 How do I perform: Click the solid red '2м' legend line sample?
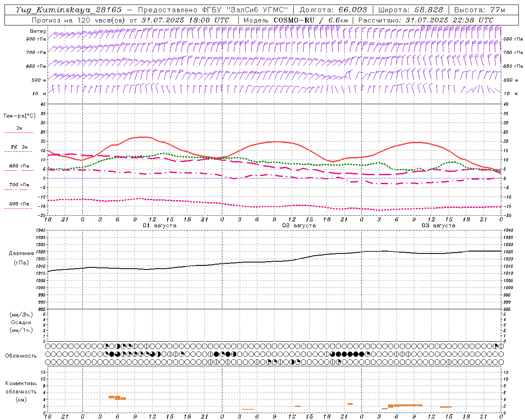19,133
